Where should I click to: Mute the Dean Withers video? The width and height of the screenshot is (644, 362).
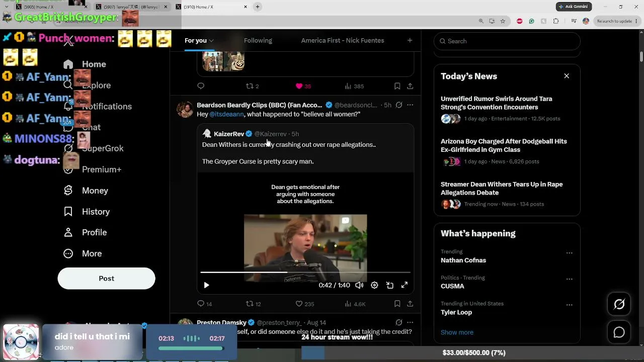[x=359, y=285]
